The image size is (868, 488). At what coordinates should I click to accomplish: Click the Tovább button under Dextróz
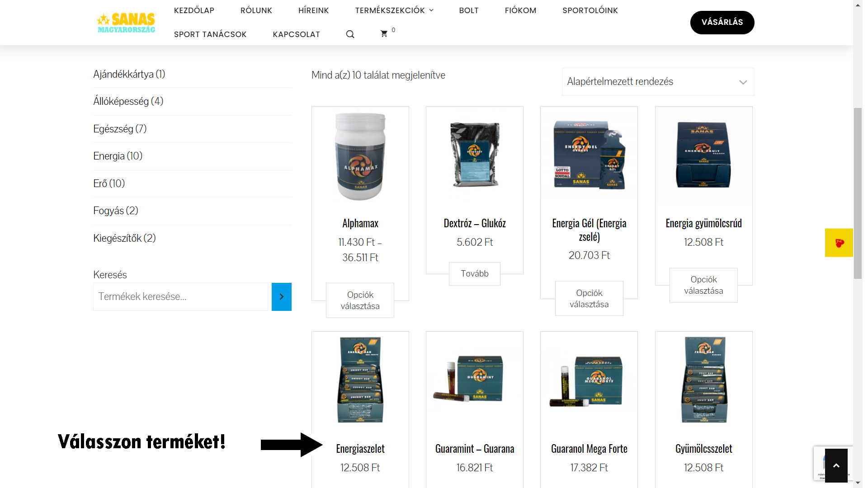point(475,274)
